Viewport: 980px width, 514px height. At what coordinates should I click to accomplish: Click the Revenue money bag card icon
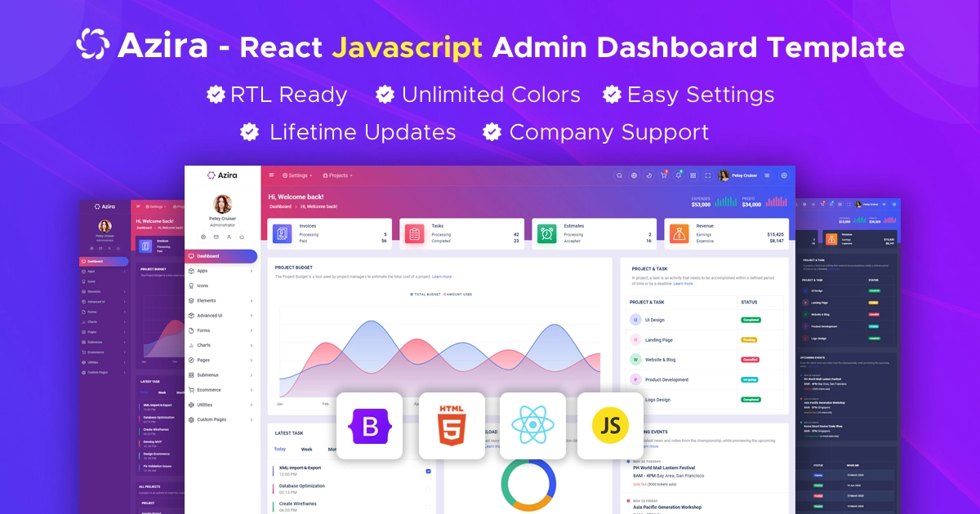point(679,233)
